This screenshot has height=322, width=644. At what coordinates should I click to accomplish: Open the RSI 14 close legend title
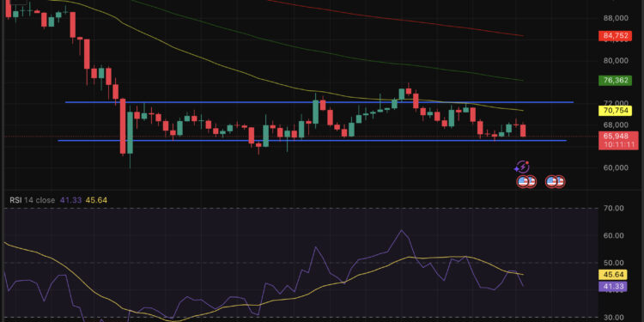coord(33,200)
